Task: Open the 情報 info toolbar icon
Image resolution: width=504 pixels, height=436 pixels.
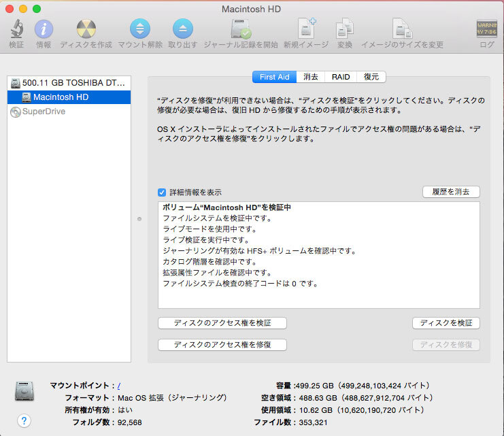Action: [x=44, y=29]
